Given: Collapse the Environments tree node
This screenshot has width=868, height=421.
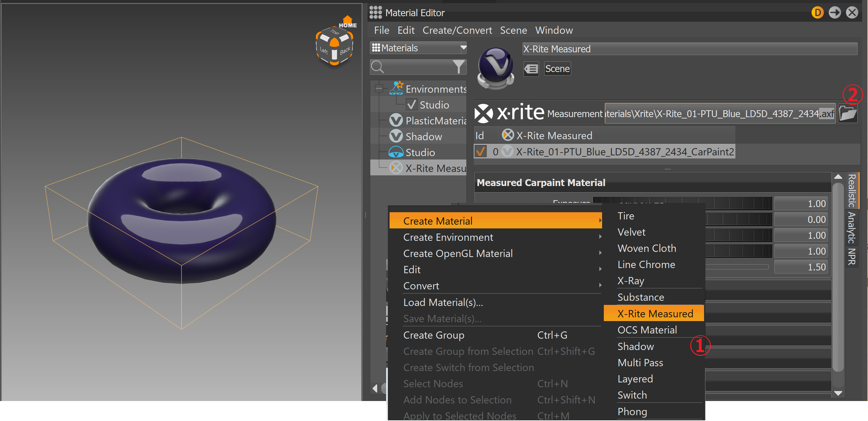Looking at the screenshot, I should (379, 89).
